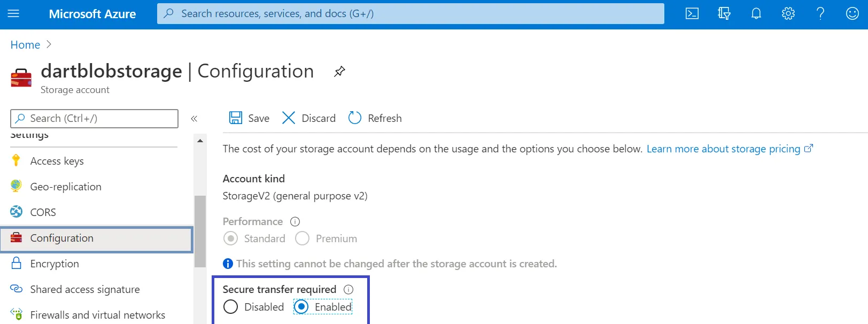Click info icon next to Secure transfer required
Viewport: 868px width, 324px height.
click(348, 289)
